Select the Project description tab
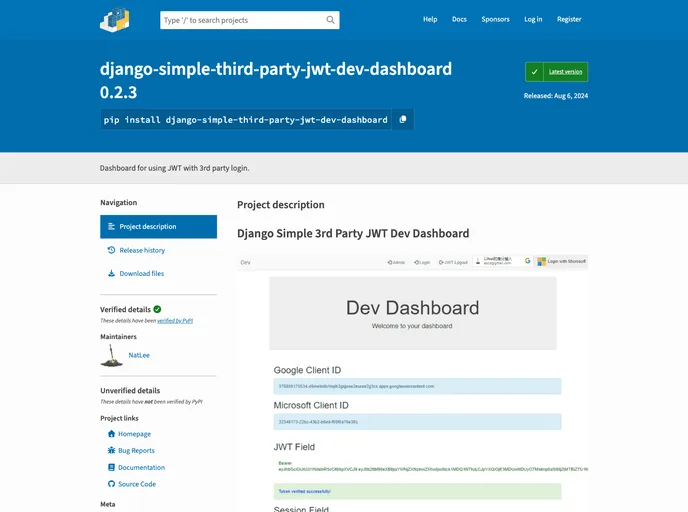 tap(158, 227)
